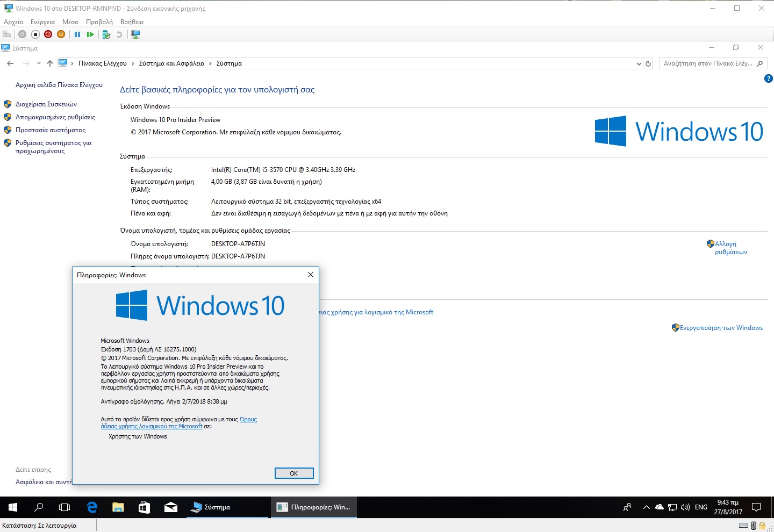Launch Microsoft Edge from the taskbar
Viewport: 774px width, 532px height.
click(92, 507)
